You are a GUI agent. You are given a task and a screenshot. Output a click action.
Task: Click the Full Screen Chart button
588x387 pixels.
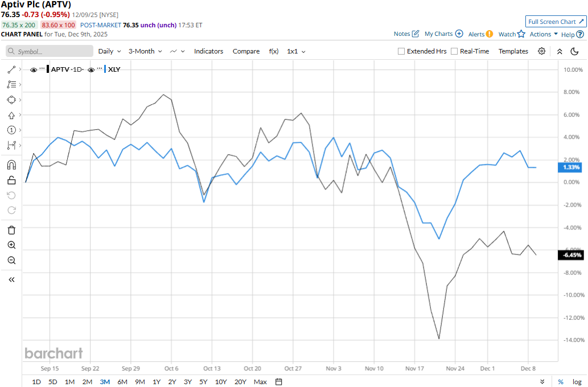[x=556, y=22]
